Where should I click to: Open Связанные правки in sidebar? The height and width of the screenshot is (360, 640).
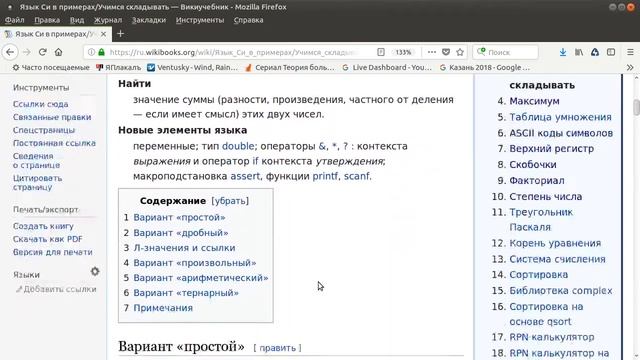click(52, 117)
